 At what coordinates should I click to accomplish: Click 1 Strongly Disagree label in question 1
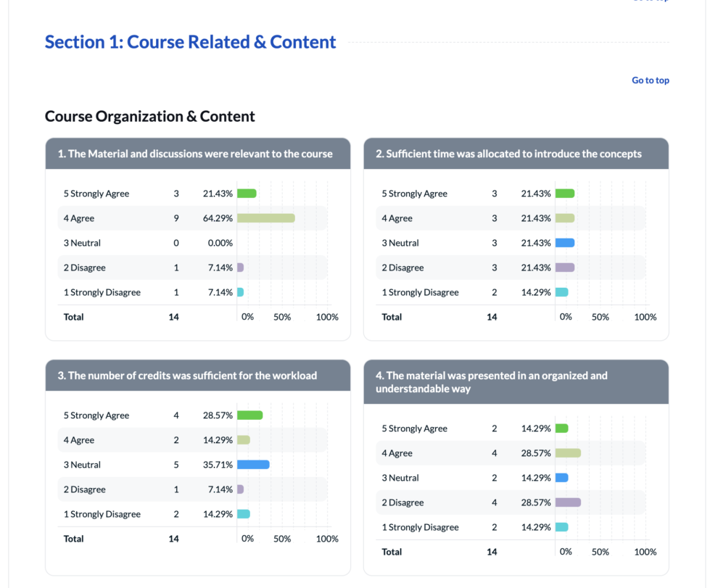[x=102, y=292]
